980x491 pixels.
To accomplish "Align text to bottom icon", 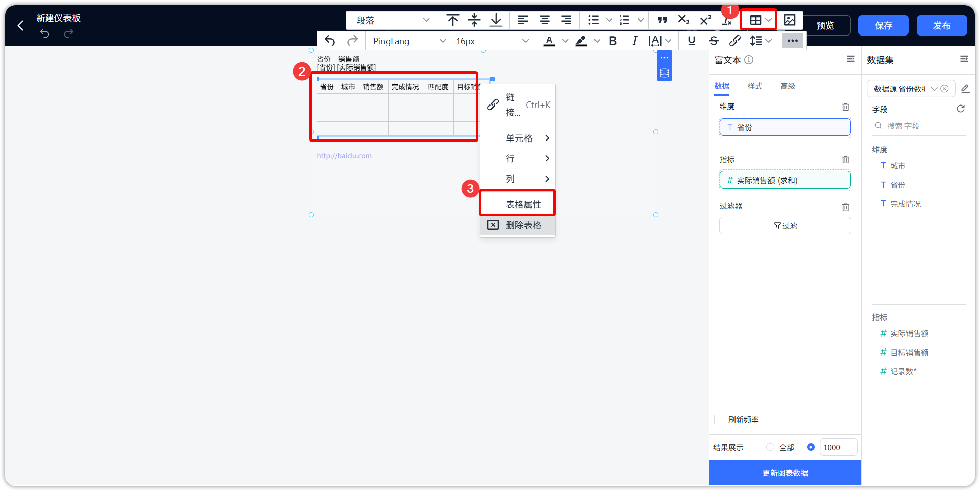I will coord(496,20).
